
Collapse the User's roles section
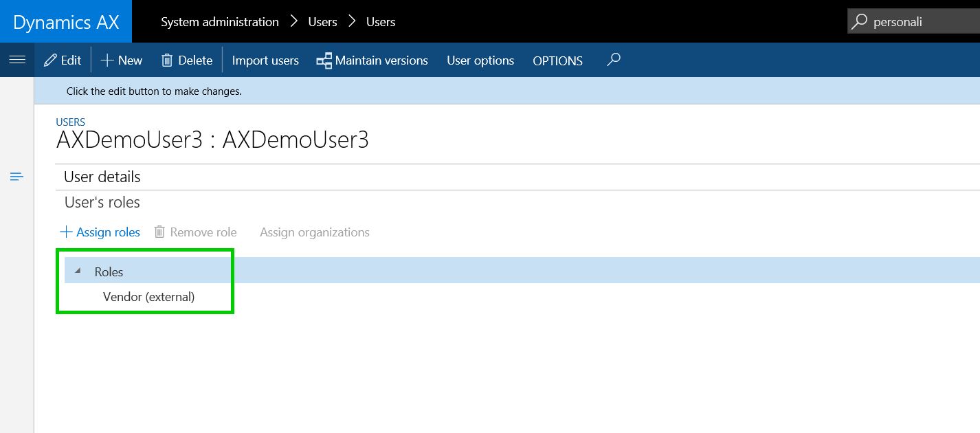pos(102,203)
